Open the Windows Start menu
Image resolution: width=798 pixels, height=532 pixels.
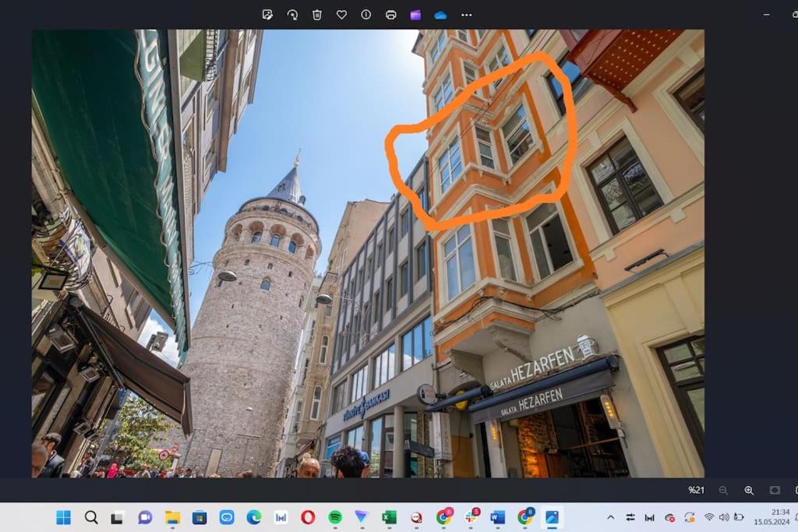tap(64, 518)
